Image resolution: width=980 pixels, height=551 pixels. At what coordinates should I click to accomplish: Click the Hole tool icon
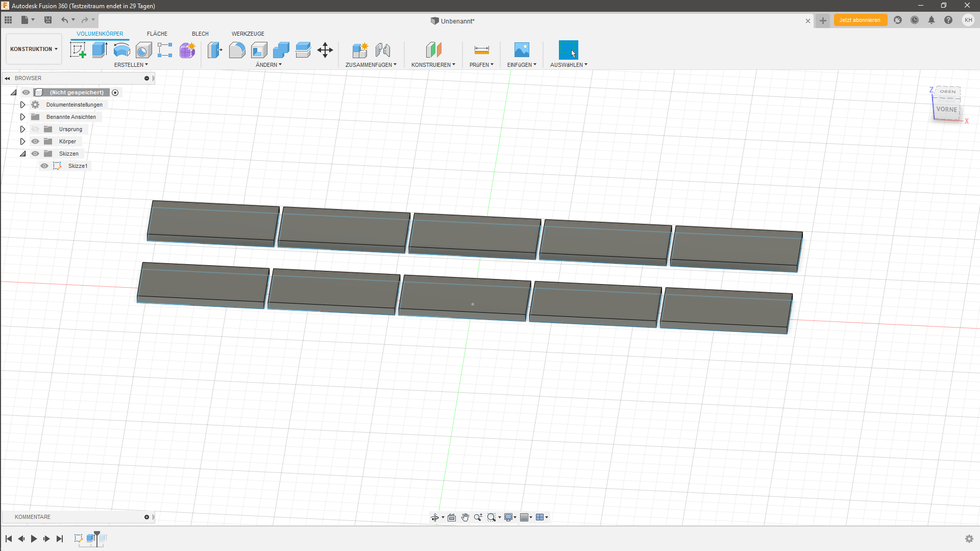(x=143, y=49)
